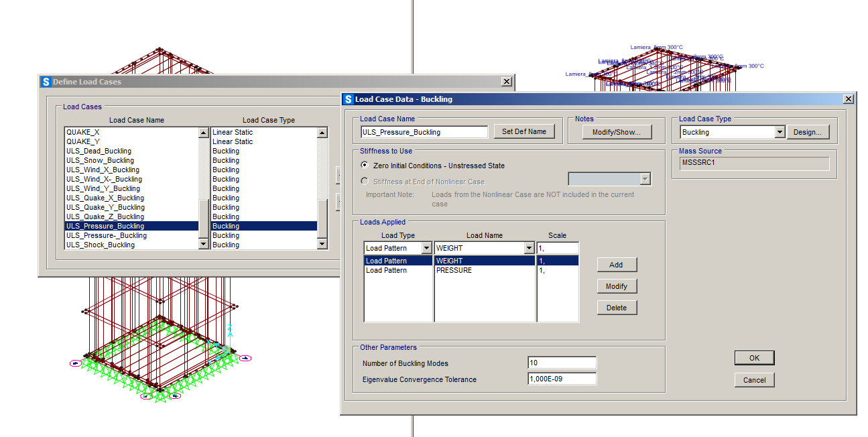Open Notes with Modify/Show button

coord(616,132)
